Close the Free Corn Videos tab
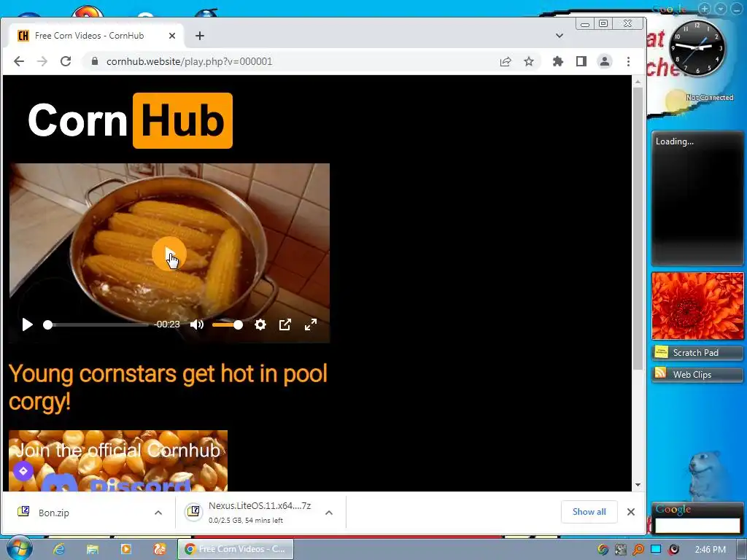747x560 pixels. point(172,36)
